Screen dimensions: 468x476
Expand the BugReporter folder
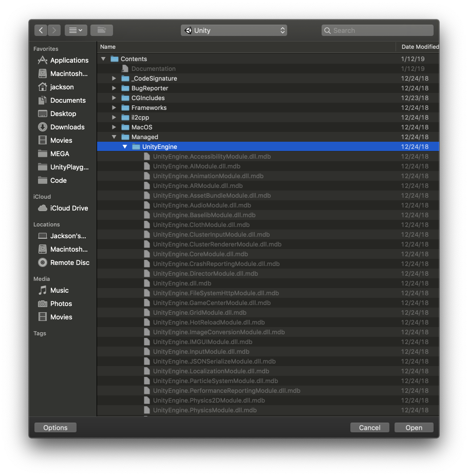click(114, 88)
